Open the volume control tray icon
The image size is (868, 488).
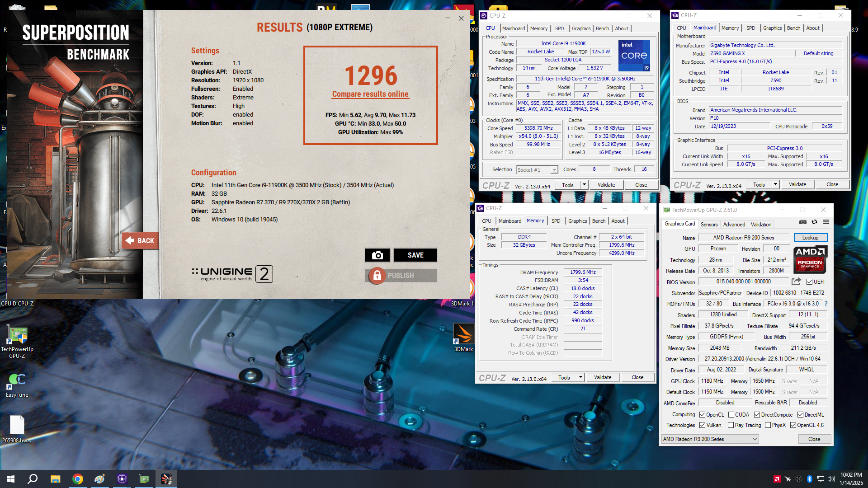(831, 479)
